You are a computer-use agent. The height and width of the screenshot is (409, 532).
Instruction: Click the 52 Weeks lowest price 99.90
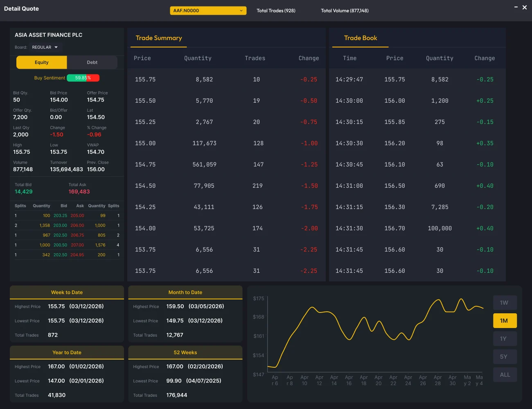pyautogui.click(x=174, y=381)
